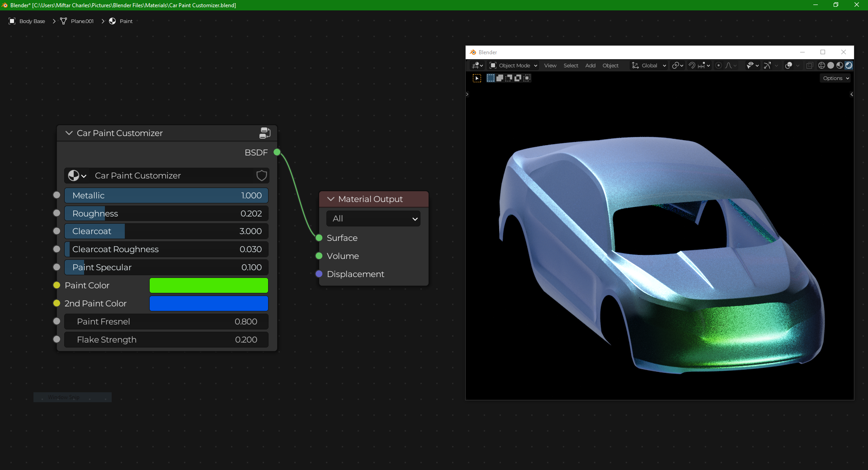This screenshot has width=868, height=470.
Task: Click the node group edit icon on Car Paint Customizer
Action: tap(265, 133)
